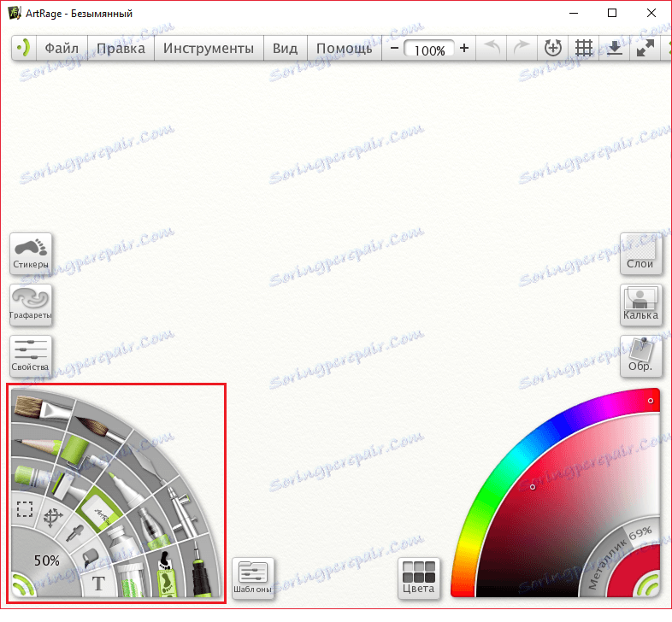Click the 50% brush size control
672x622 pixels.
click(47, 560)
